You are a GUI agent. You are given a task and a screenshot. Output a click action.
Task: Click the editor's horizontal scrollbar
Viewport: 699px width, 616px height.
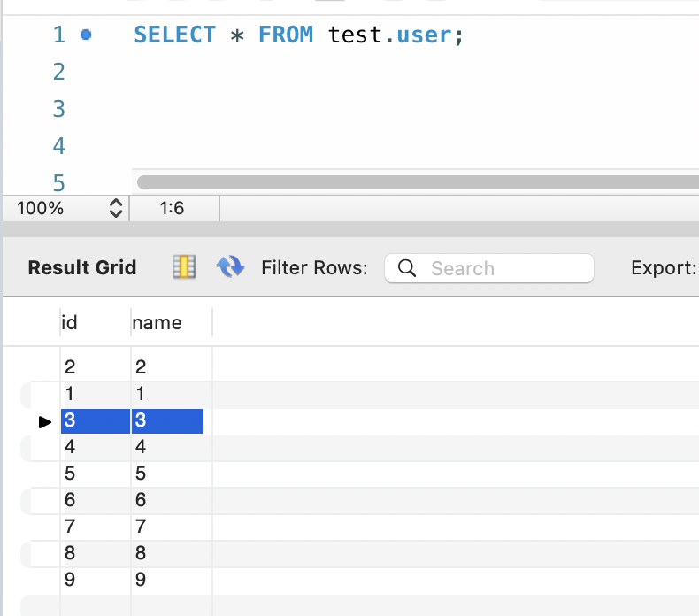point(416,181)
